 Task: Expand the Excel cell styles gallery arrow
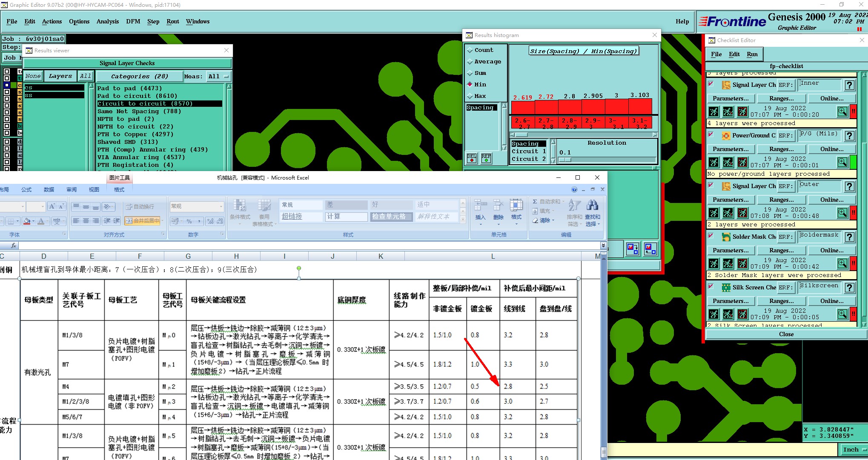[x=463, y=219]
